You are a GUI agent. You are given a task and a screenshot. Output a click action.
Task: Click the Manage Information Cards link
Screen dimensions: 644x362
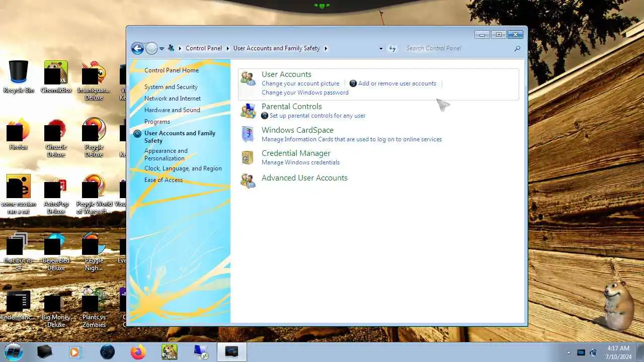coord(352,139)
